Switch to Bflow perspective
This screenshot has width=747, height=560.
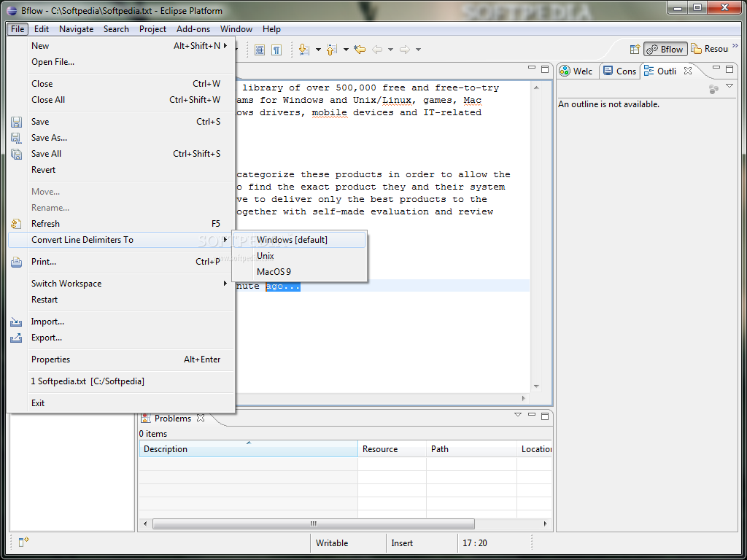tap(665, 49)
